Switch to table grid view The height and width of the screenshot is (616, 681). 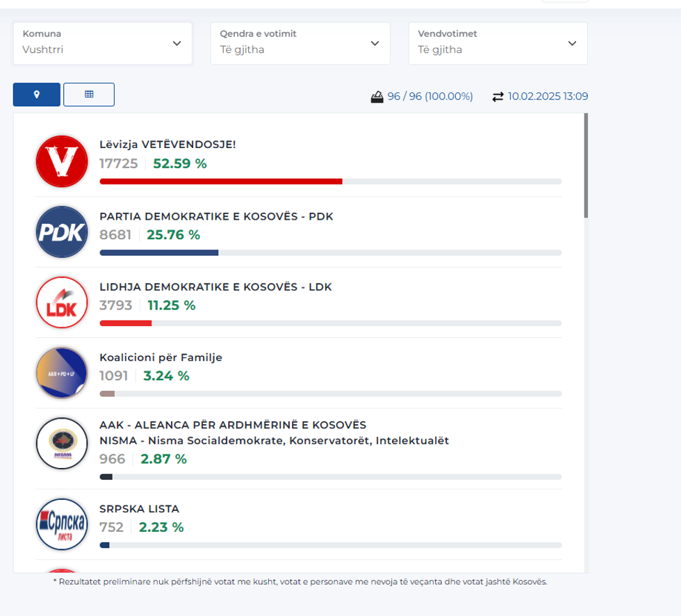pos(89,95)
